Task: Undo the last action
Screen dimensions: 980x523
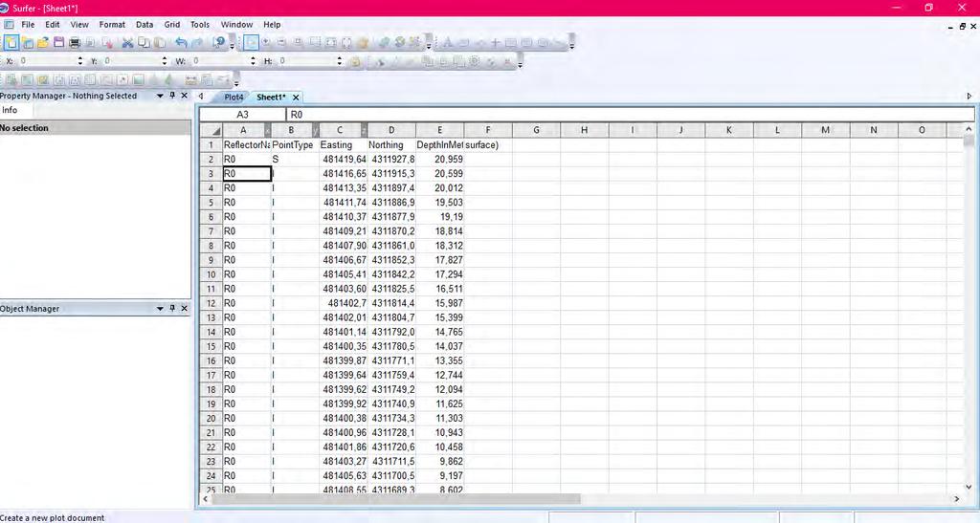Action: point(181,42)
